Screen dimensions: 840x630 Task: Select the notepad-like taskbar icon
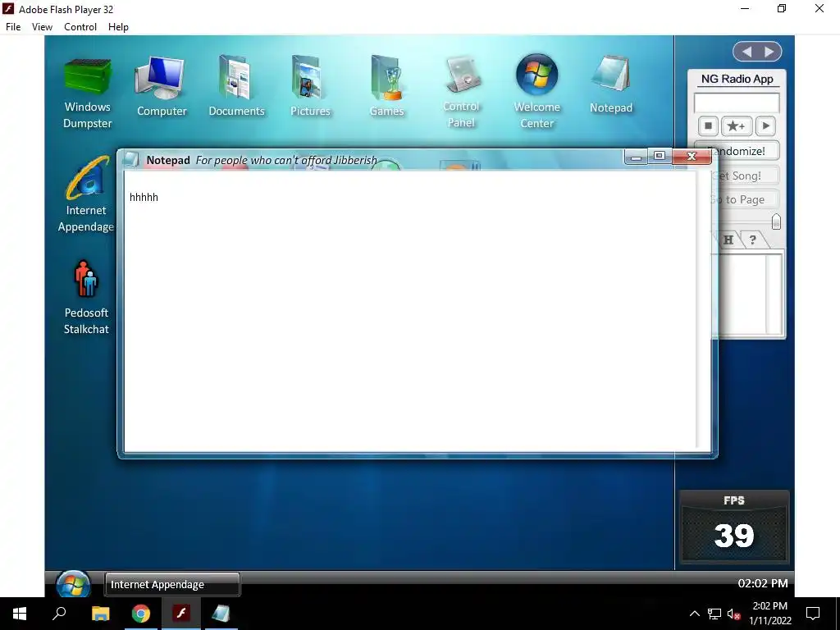221,614
